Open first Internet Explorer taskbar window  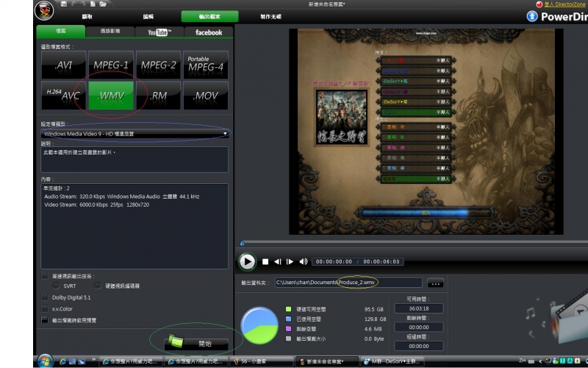[x=131, y=361]
